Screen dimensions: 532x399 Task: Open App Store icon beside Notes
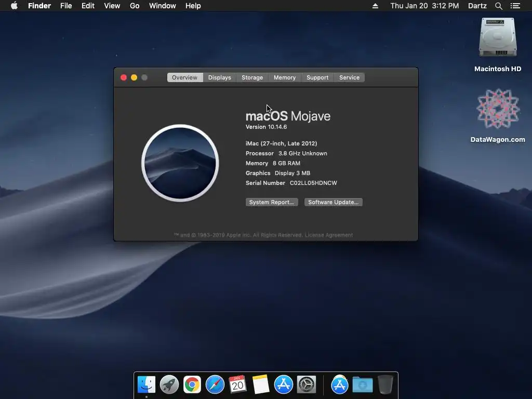coord(283,384)
